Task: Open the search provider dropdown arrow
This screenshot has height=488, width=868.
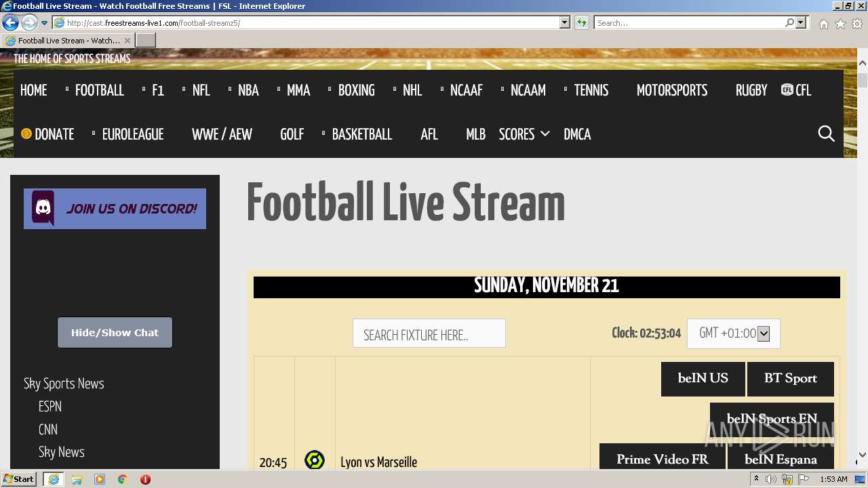Action: [x=801, y=23]
